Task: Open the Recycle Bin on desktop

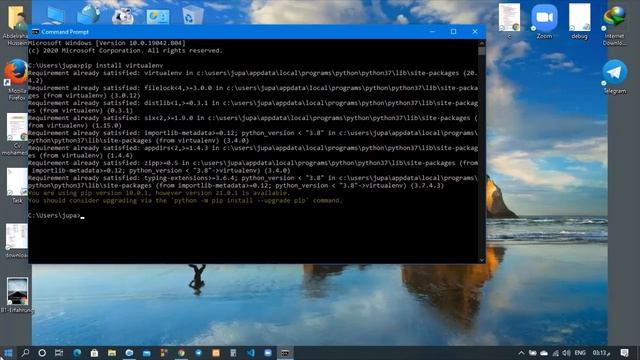Action: 192,15
